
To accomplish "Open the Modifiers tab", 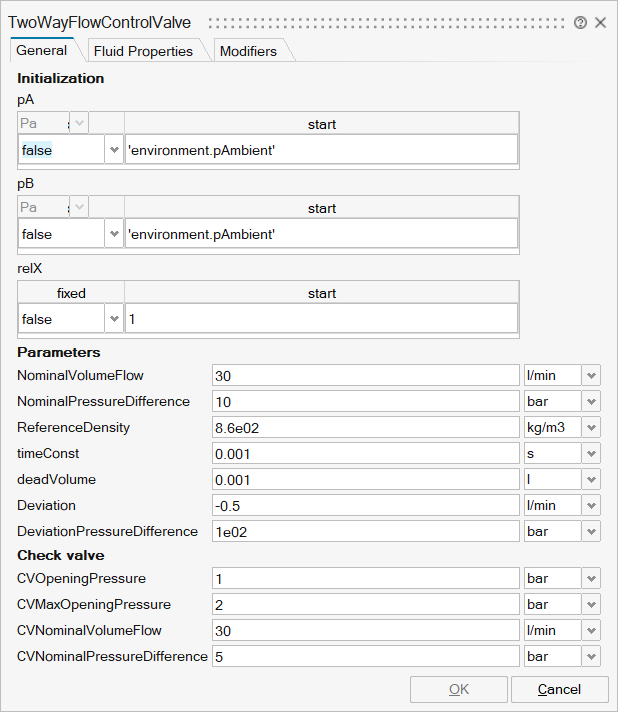I will point(248,51).
